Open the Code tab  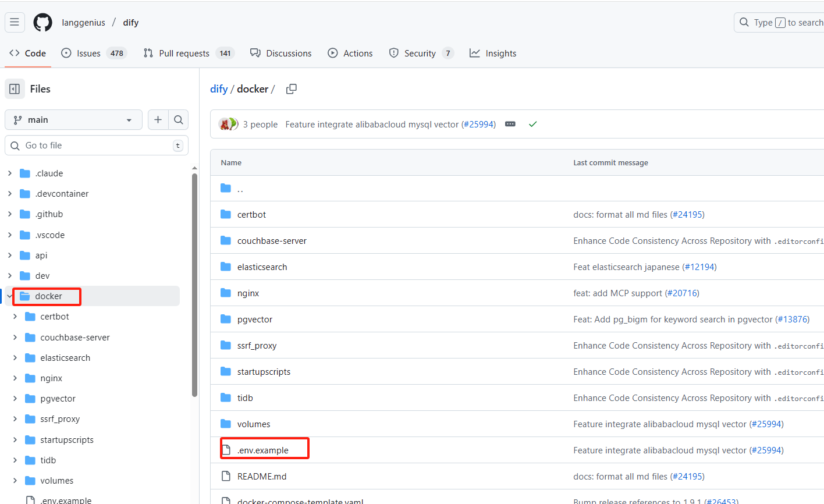pos(28,53)
